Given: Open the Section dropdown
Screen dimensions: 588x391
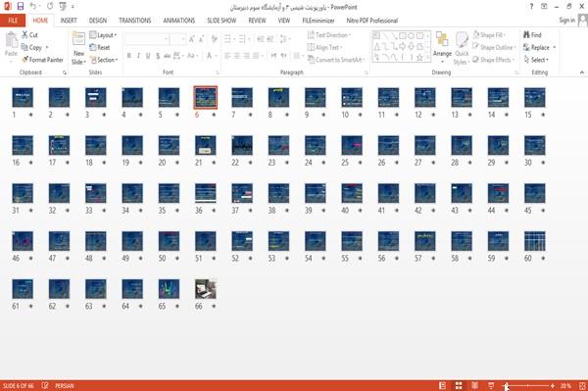Looking at the screenshot, I should (x=104, y=60).
